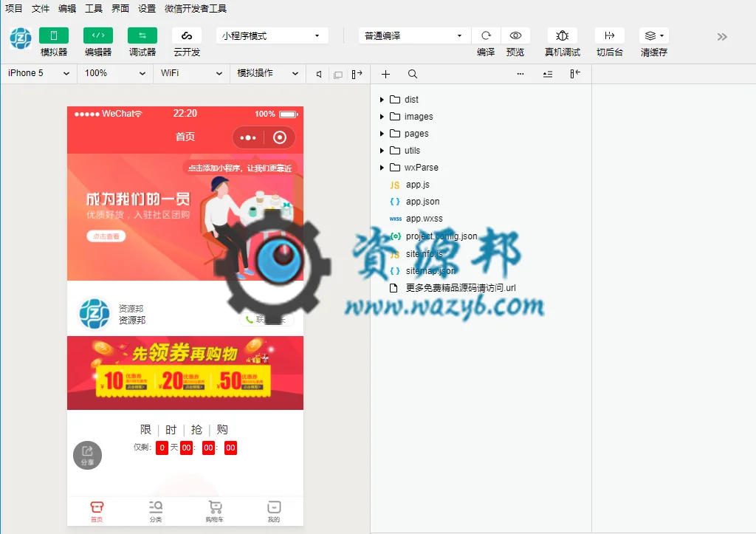Switch to the 购物车 tab in simulator

(215, 511)
